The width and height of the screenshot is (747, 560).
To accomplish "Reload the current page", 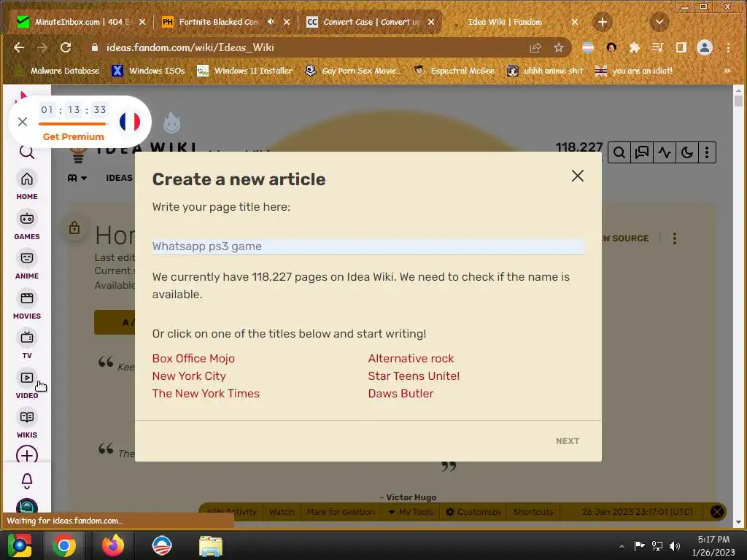I will 66,47.
